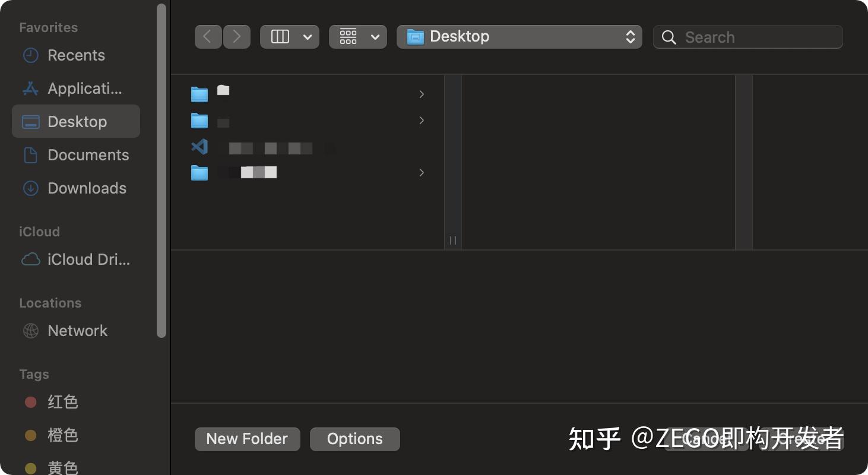Click the New Folder button
Image resolution: width=868 pixels, height=475 pixels.
tap(247, 439)
